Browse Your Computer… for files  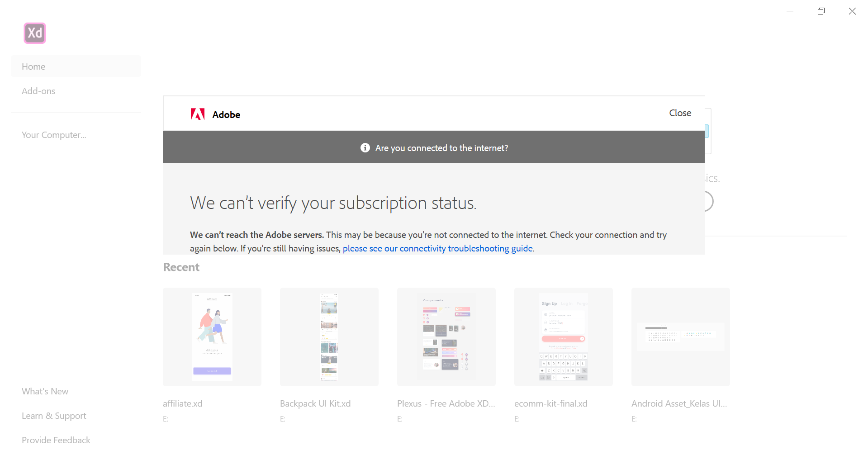pyautogui.click(x=54, y=135)
